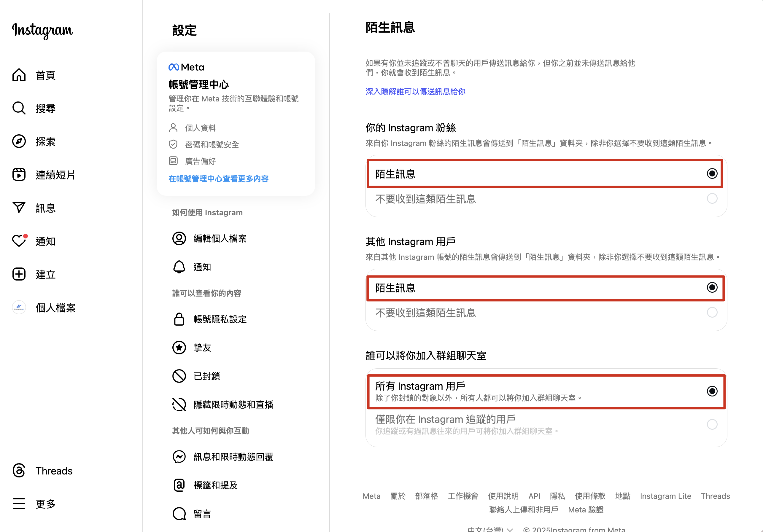Image resolution: width=763 pixels, height=532 pixels.
Task: Click the API footer link
Action: click(x=534, y=496)
